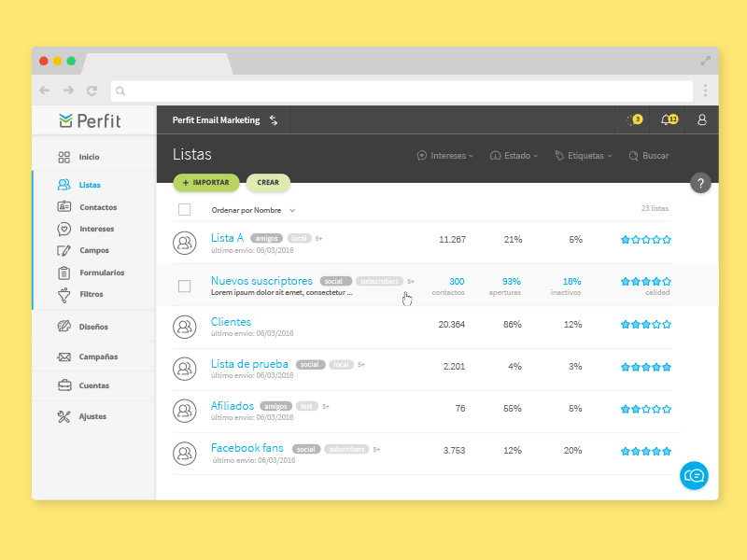Click the Perfit logo
This screenshot has width=747, height=560.
90,121
